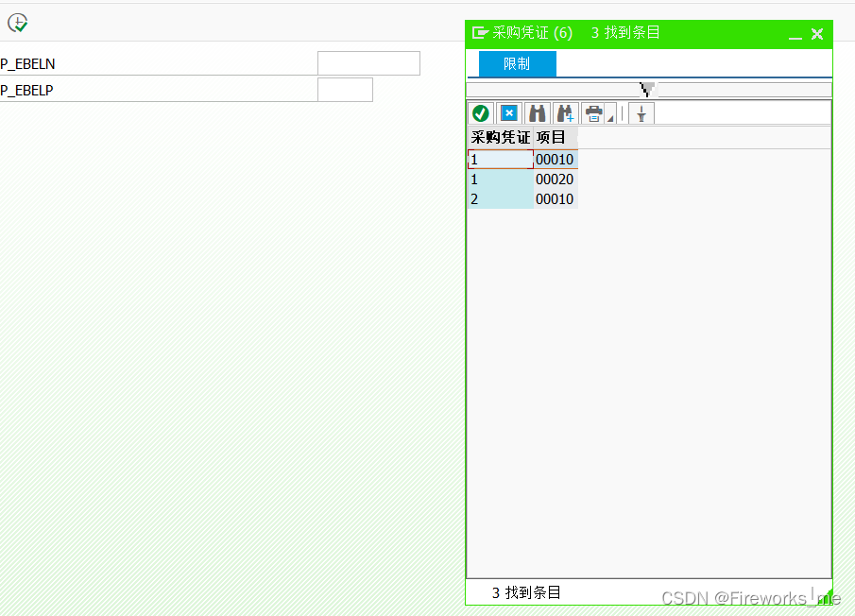Expand the filter restriction bar
This screenshot has width=855, height=616.
tap(647, 90)
